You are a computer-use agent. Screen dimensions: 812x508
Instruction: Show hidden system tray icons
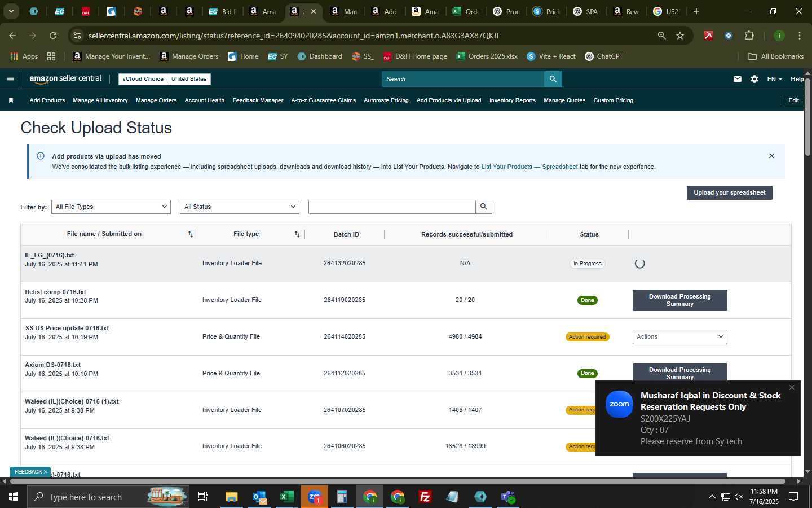tap(712, 497)
